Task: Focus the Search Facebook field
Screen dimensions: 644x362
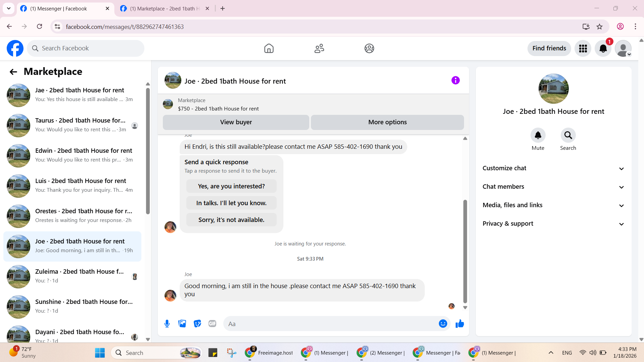Action: (x=86, y=48)
